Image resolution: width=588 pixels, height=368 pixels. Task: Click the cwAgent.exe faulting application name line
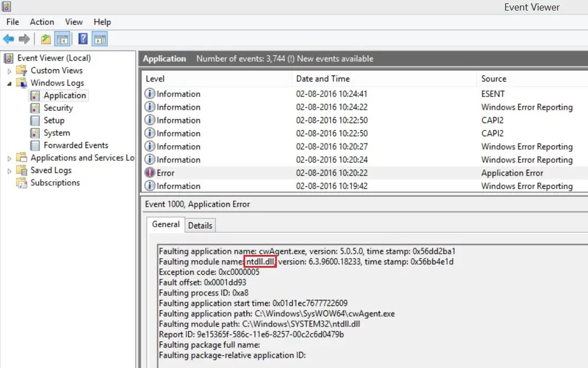pyautogui.click(x=307, y=251)
